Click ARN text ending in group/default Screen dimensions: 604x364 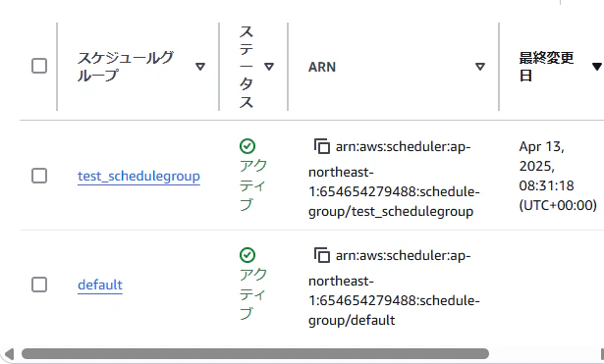(x=394, y=287)
